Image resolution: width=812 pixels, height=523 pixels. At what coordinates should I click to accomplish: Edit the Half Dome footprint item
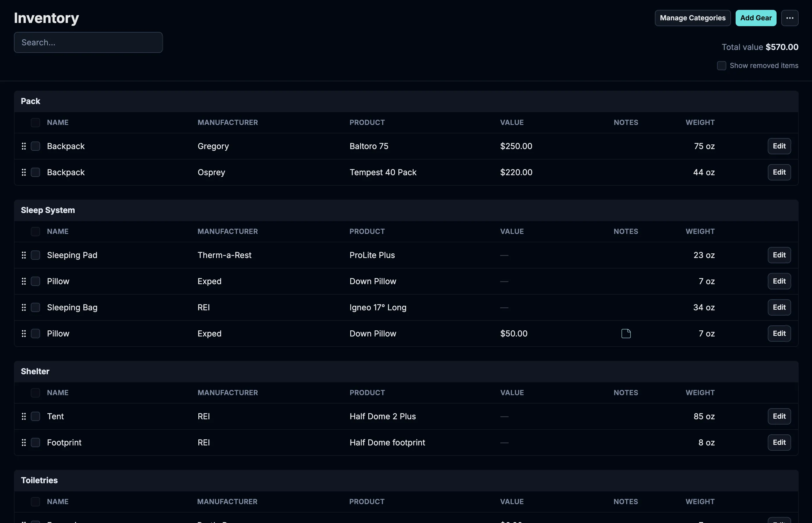click(x=779, y=442)
